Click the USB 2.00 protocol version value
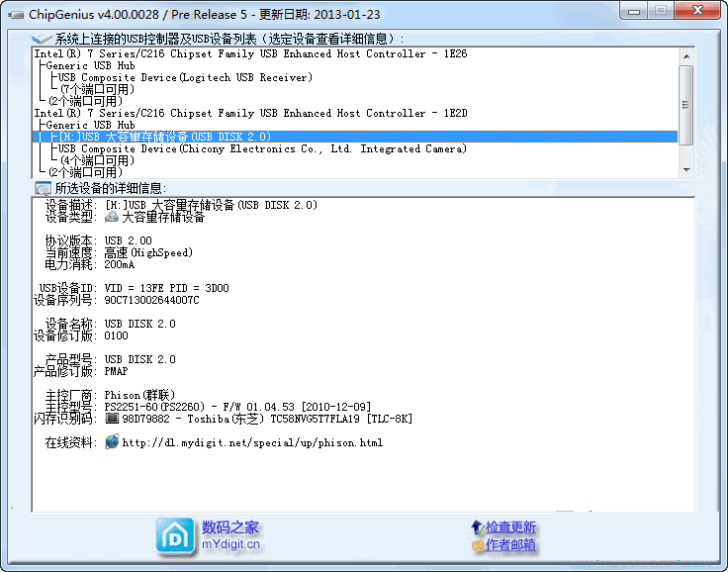Image resolution: width=728 pixels, height=572 pixels. click(129, 240)
